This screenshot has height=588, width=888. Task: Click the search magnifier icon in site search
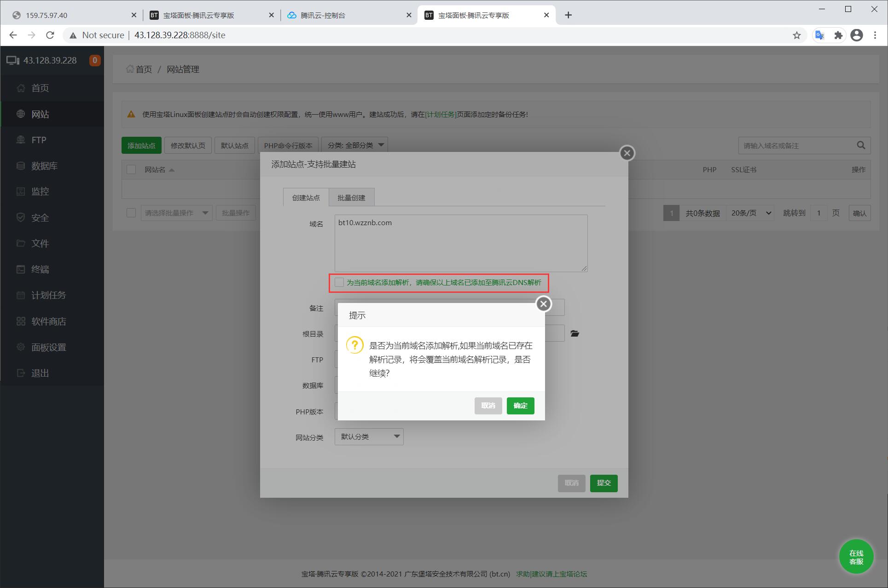[861, 146]
